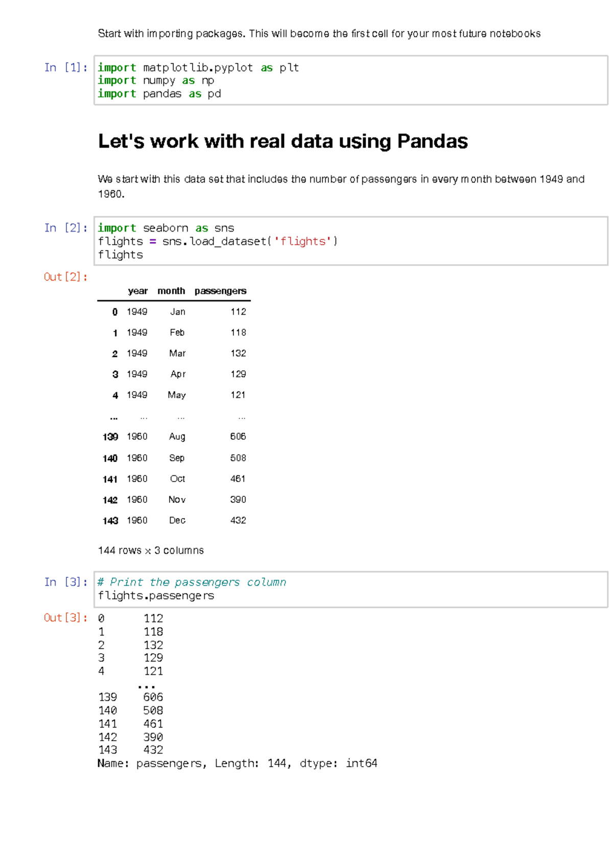
Task: Click the "Let's work with real data" heading
Action: [282, 142]
